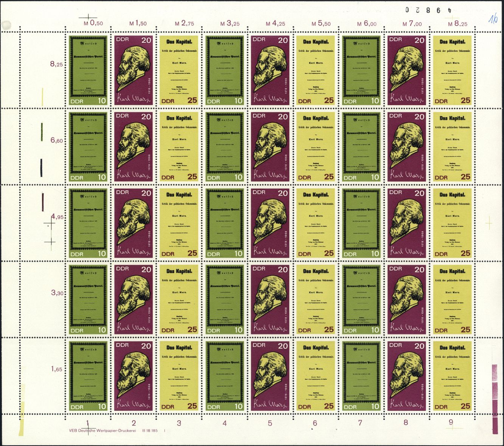
Task: Click the upside-down sheet serial number at the top
Action: click(428, 10)
